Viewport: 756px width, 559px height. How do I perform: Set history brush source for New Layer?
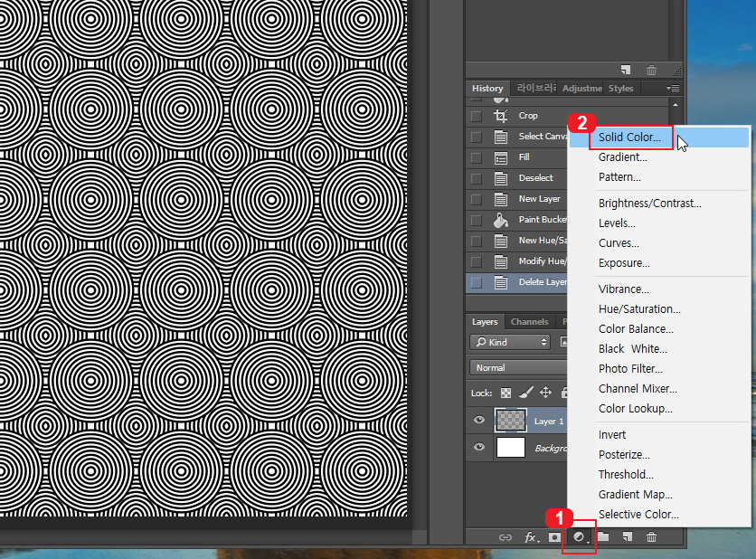click(x=477, y=199)
